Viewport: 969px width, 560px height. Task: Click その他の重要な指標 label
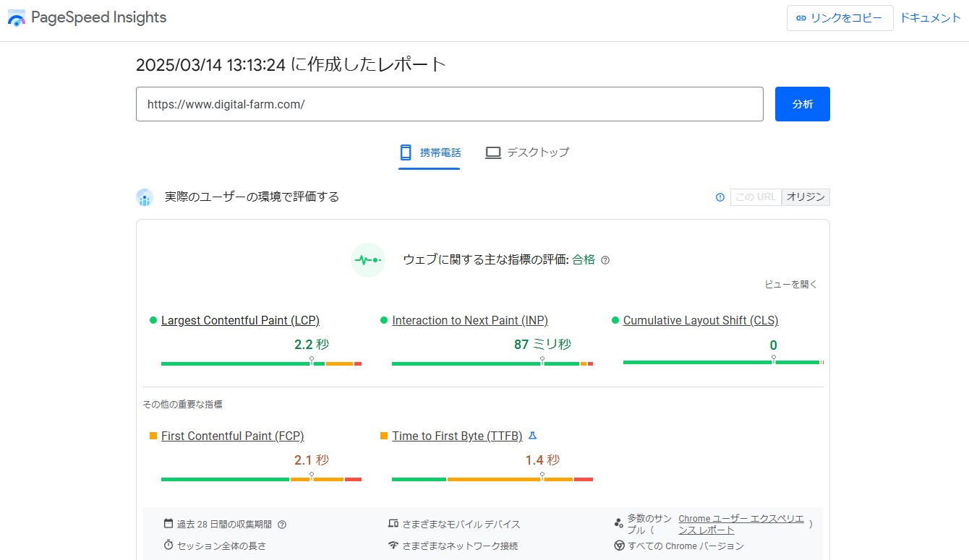[x=182, y=405]
